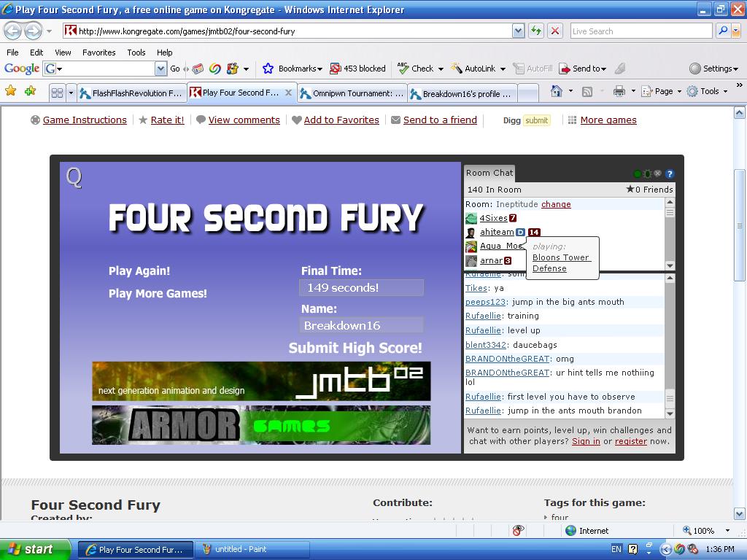Screen dimensions: 747x560
Task: Click the Live Search input box
Action: [x=640, y=31]
